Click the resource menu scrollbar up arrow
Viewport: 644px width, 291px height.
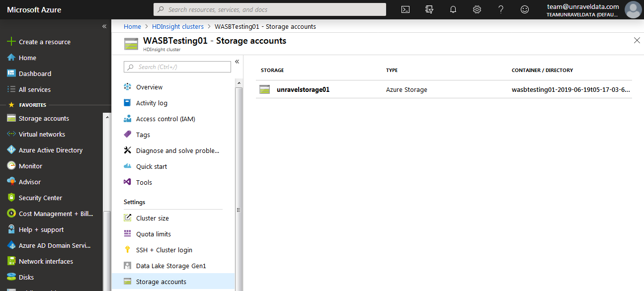[239, 82]
